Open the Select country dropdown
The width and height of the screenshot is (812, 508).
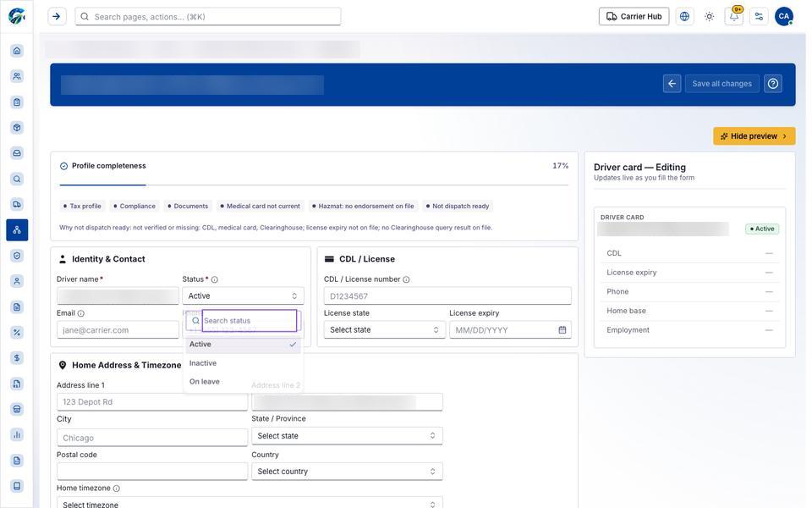pyautogui.click(x=347, y=472)
